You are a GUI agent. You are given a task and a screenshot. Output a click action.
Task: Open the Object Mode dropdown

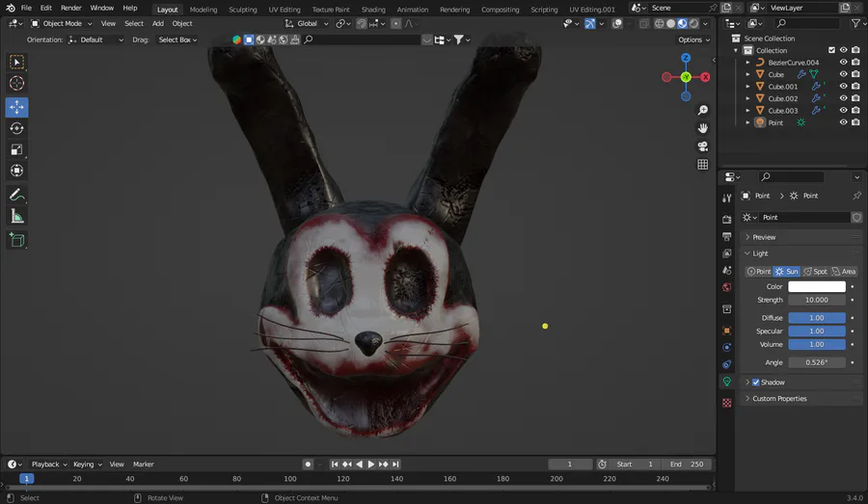point(62,24)
